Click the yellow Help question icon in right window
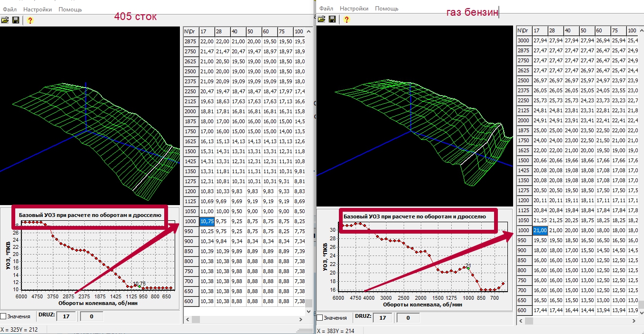Image resolution: width=644 pixels, height=334 pixels. coord(347,19)
